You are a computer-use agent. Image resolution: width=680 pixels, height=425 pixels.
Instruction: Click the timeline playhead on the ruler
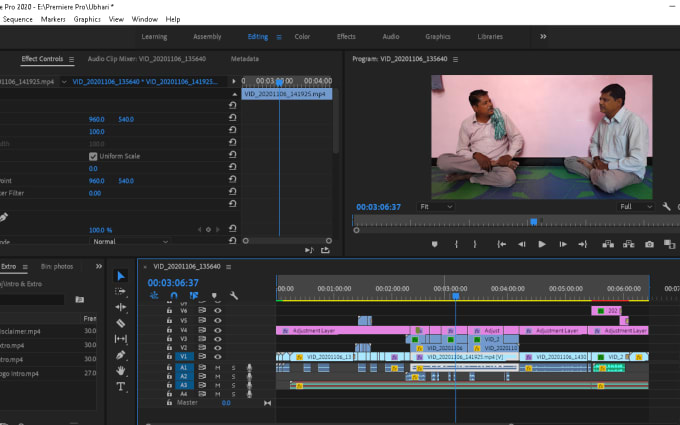coord(455,296)
